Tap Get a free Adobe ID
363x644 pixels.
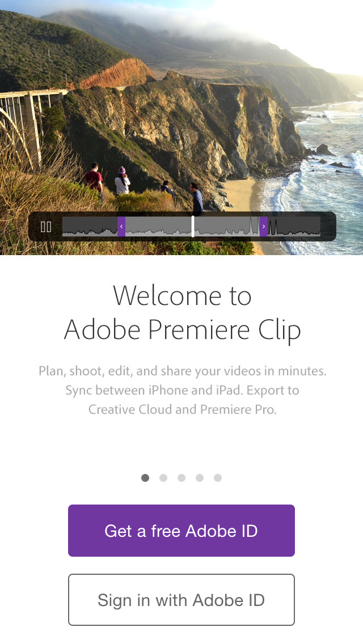pos(181,531)
